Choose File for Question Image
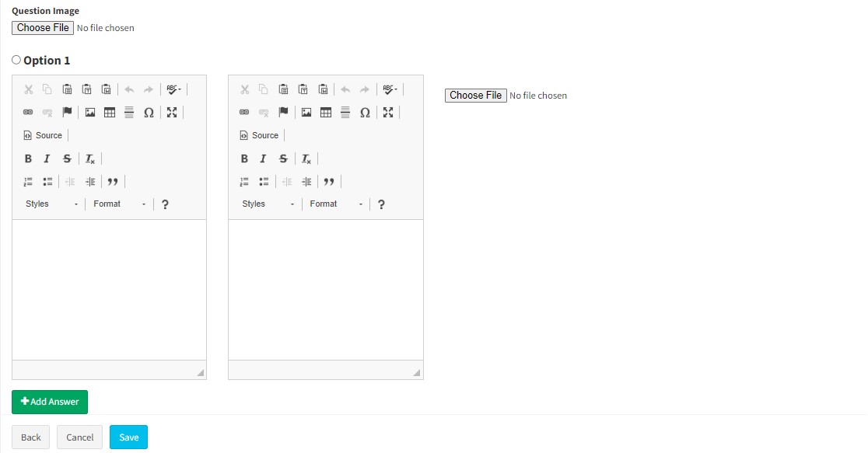 [x=43, y=28]
